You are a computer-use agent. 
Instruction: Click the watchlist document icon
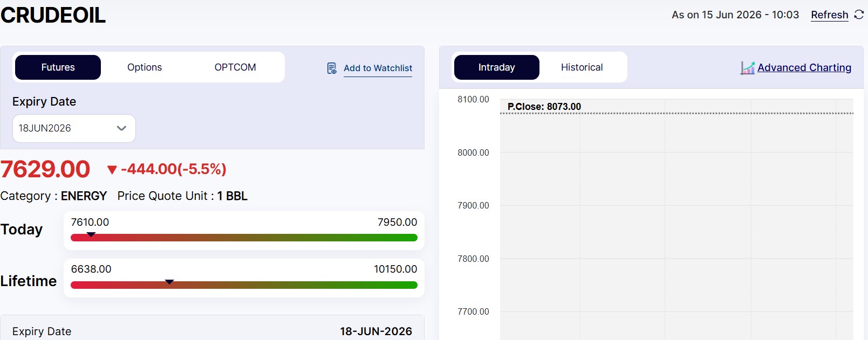pos(332,68)
